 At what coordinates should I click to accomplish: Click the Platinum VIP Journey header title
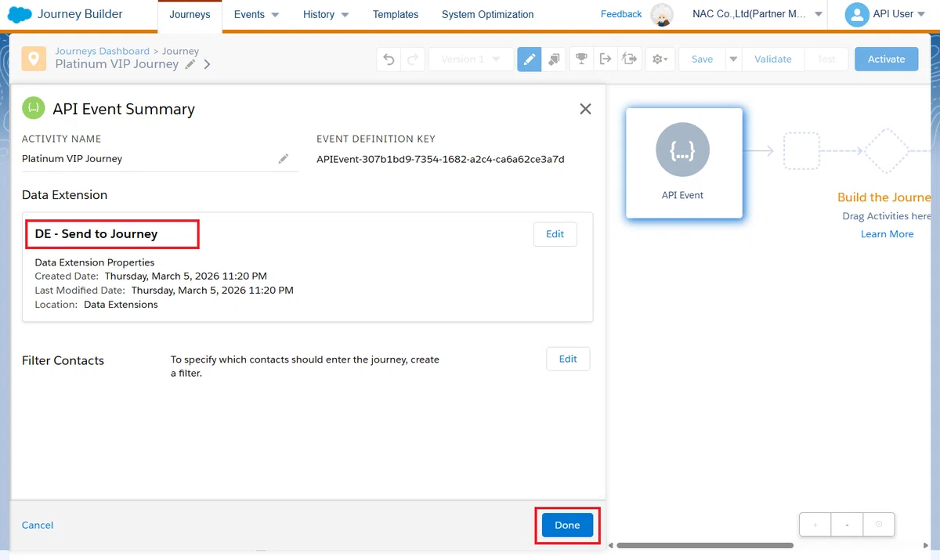click(x=117, y=64)
